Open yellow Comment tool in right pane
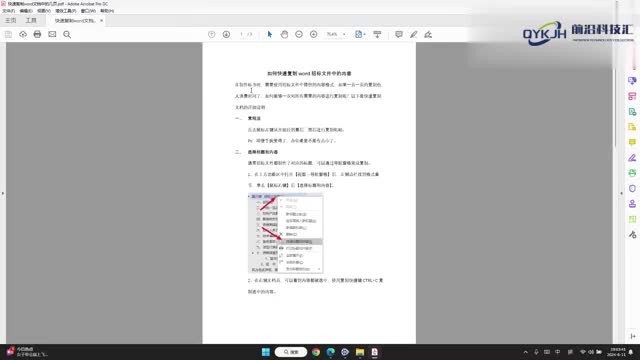Screen dimensions: 640x360 pos(632,142)
